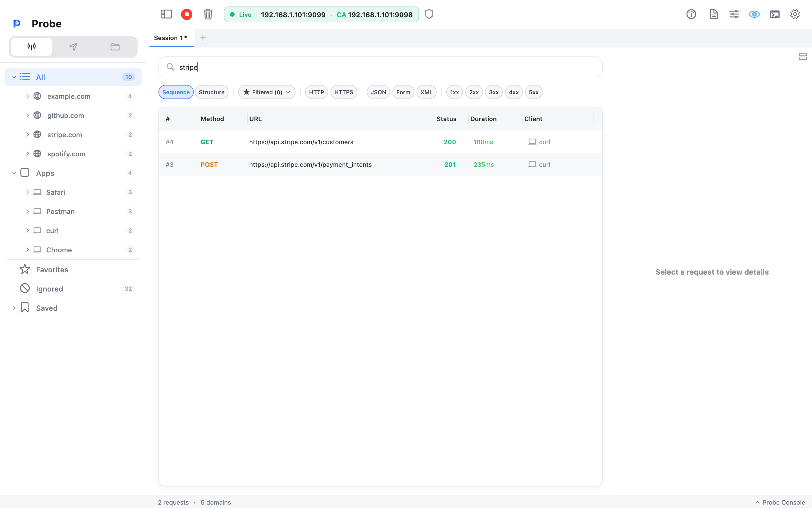
Task: Expand the spotify.com domain
Action: click(28, 154)
